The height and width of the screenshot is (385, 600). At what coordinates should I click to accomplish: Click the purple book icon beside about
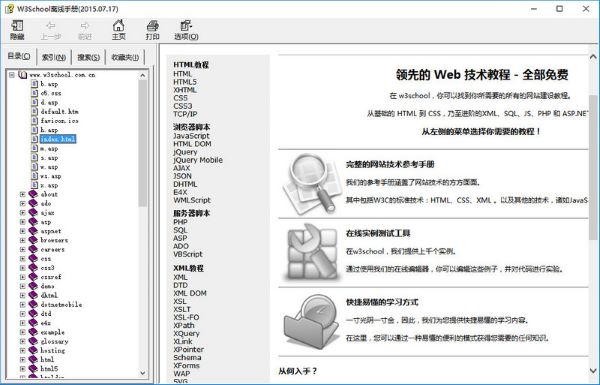coord(33,194)
